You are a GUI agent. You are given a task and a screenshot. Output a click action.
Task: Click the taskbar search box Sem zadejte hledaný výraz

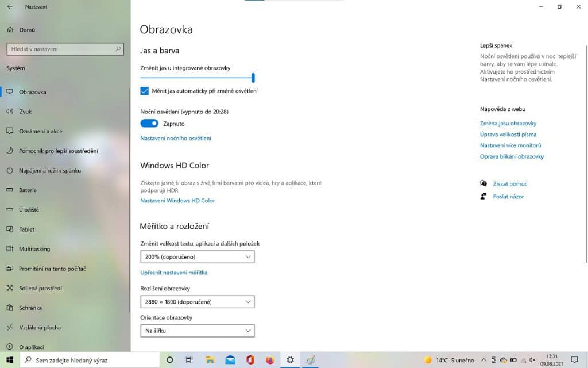tap(90, 360)
